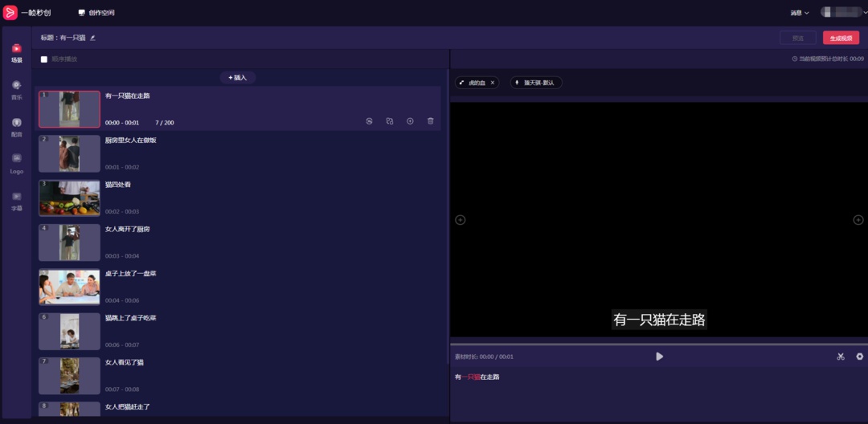The image size is (868, 424).
Task: Open the Logo sidebar panel
Action: pyautogui.click(x=17, y=164)
